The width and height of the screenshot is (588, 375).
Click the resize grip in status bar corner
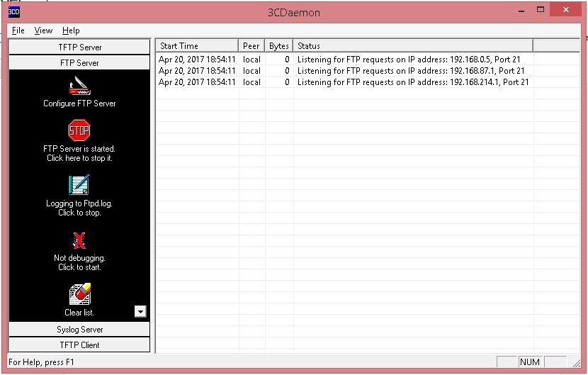point(577,363)
